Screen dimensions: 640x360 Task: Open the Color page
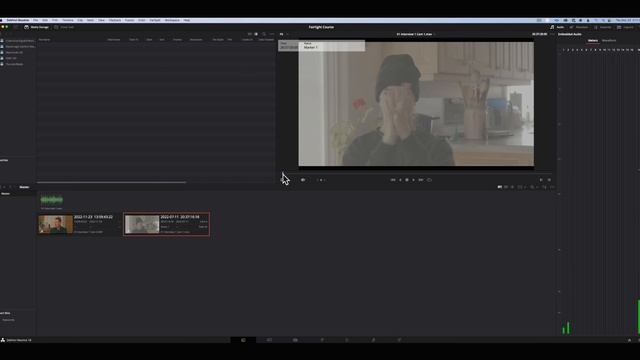(x=347, y=340)
